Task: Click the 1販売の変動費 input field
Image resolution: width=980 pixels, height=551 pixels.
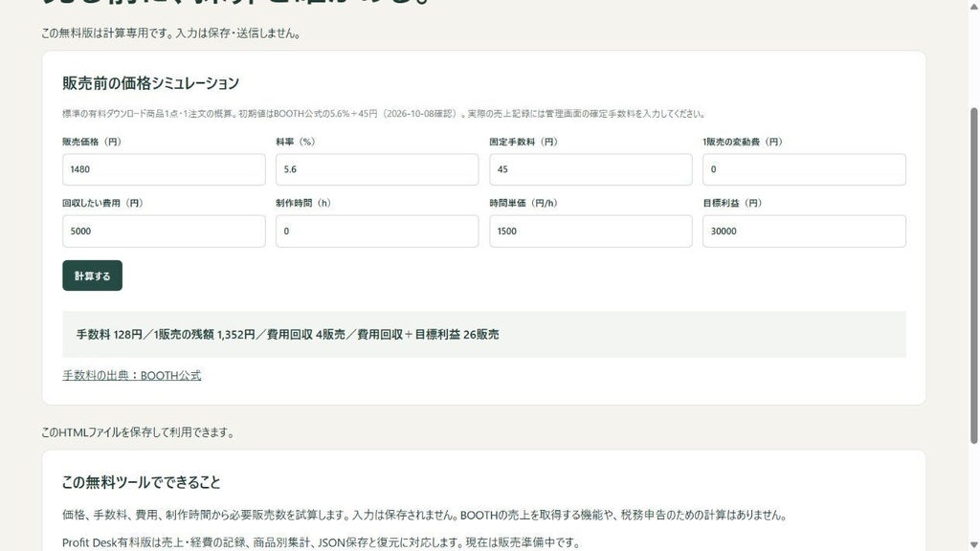Action: [804, 169]
